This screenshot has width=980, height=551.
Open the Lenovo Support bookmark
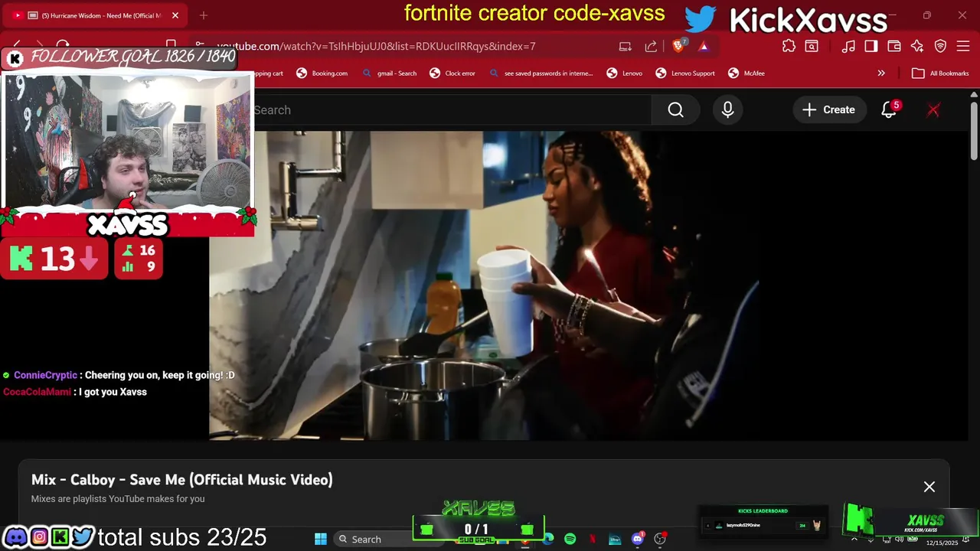click(685, 73)
